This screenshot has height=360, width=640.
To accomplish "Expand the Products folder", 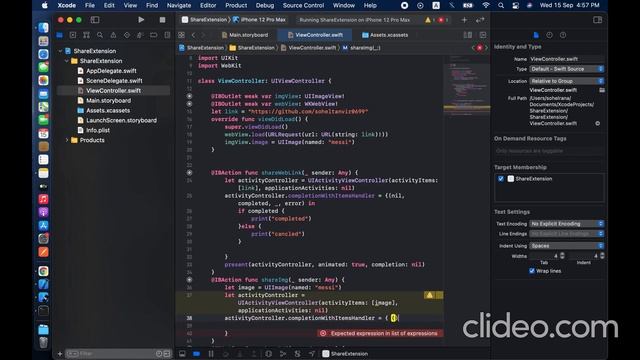I will point(67,140).
